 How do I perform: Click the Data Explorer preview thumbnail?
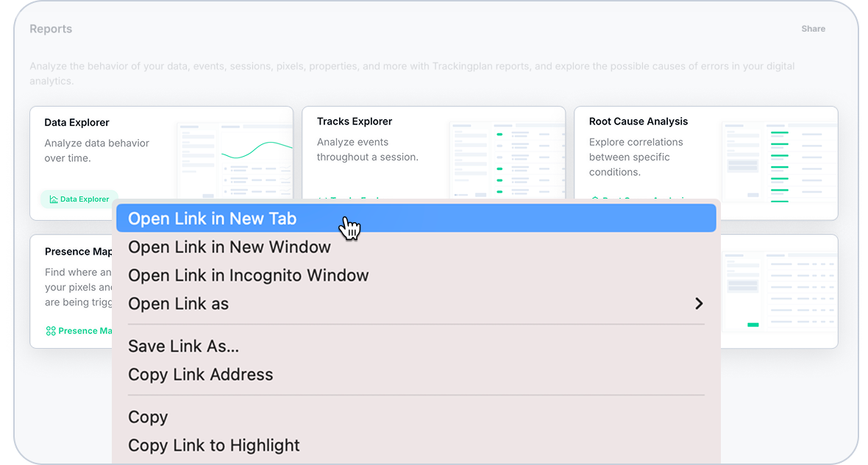pos(235,161)
